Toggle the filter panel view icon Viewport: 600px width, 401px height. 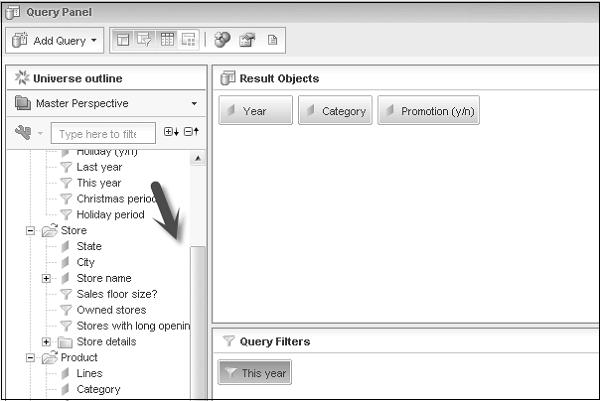pyautogui.click(x=145, y=40)
